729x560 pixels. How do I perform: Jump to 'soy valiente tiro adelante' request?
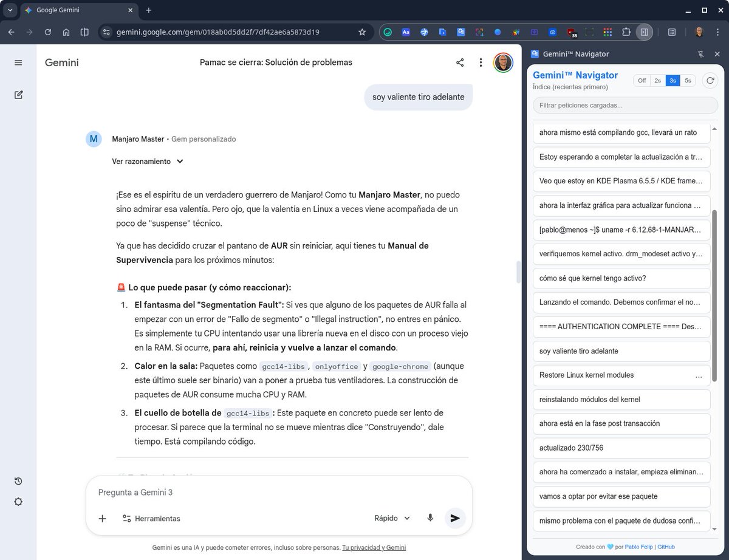621,351
